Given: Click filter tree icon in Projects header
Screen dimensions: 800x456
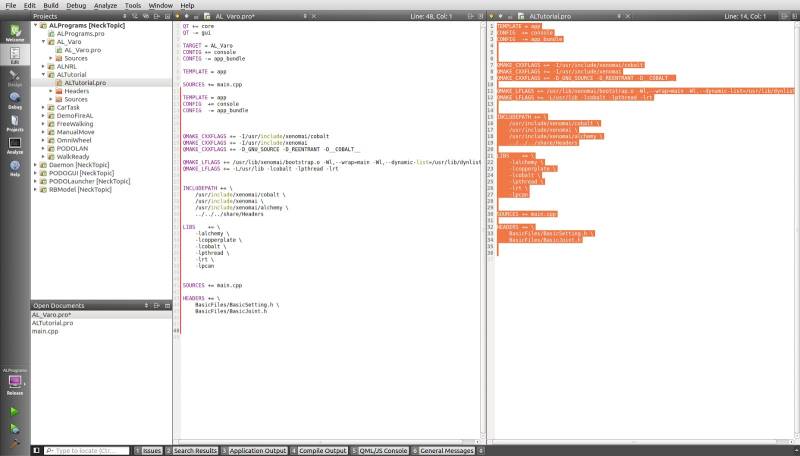Looking at the screenshot, I should click(135, 16).
